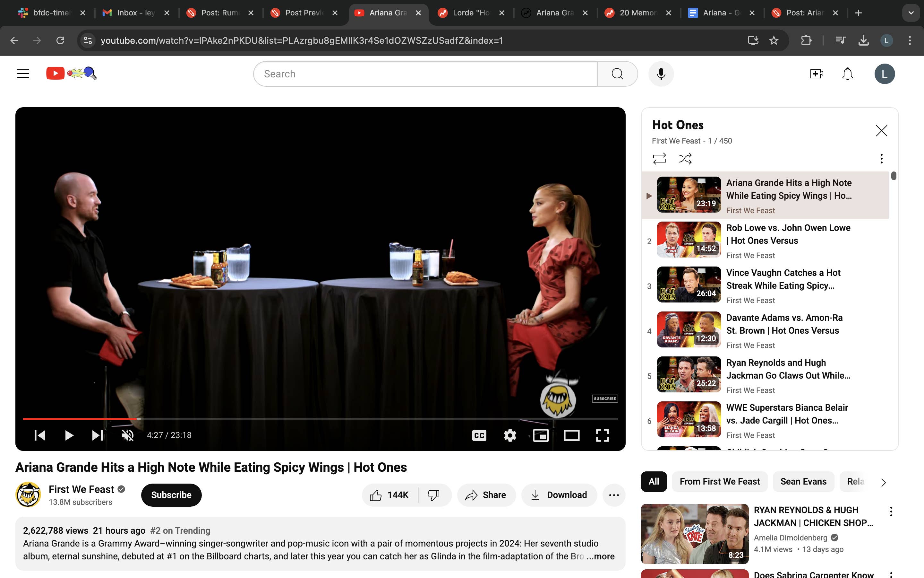This screenshot has width=924, height=578.
Task: Skip to previous video in player
Action: 40,435
